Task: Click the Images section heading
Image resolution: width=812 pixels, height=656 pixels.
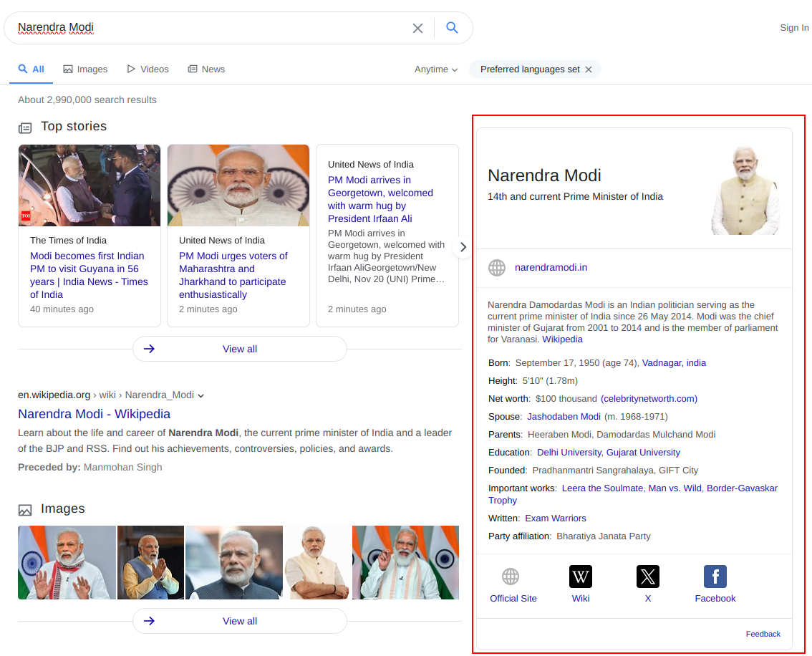Action: [63, 509]
